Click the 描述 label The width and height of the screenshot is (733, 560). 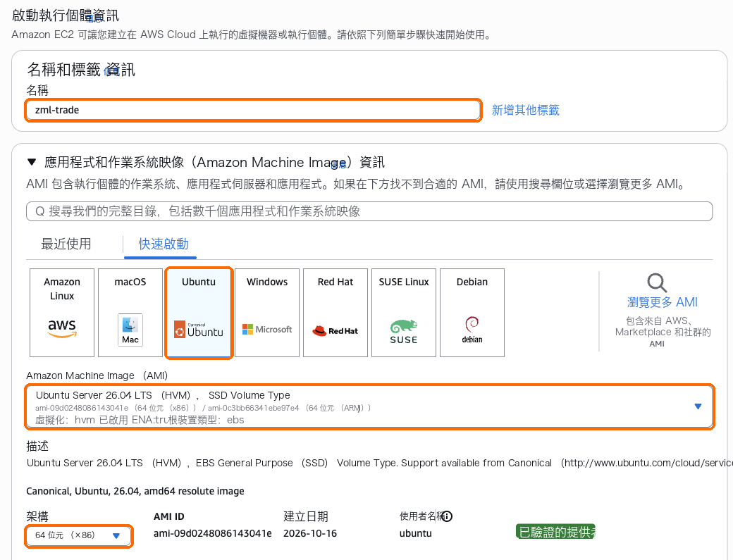tap(37, 446)
